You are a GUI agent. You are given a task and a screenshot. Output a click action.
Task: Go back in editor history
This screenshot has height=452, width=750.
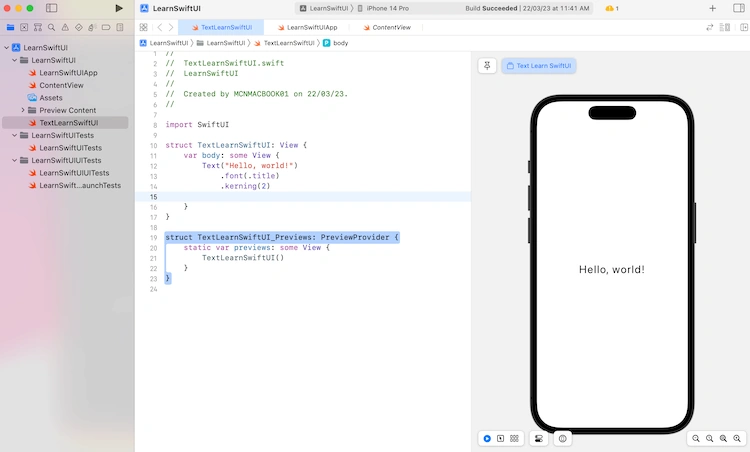click(160, 27)
